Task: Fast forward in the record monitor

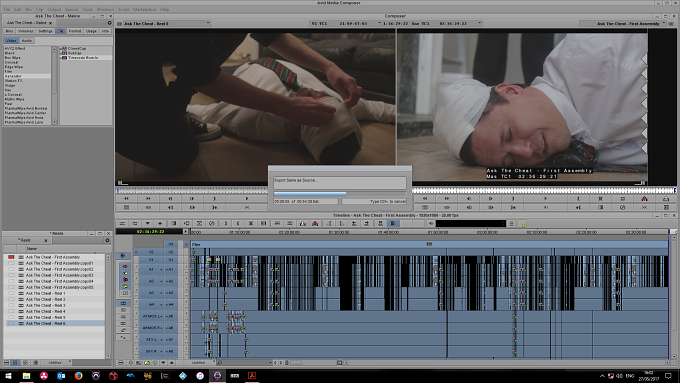Action: (447, 199)
